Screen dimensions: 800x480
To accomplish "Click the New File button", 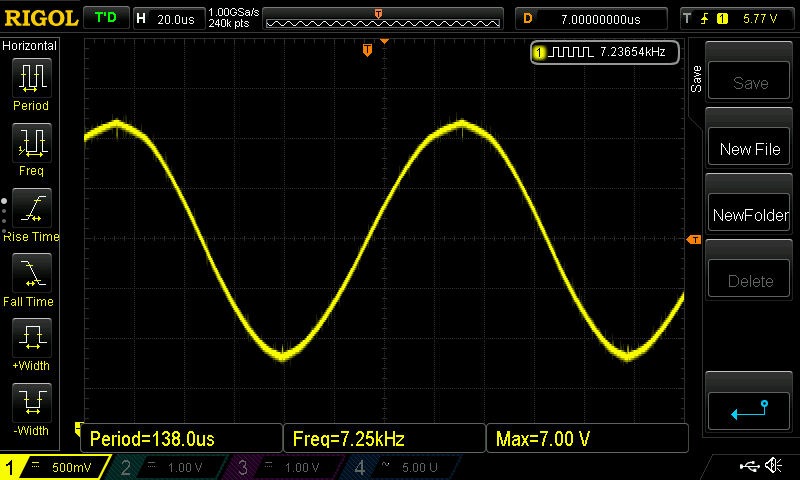I will pos(749,146).
